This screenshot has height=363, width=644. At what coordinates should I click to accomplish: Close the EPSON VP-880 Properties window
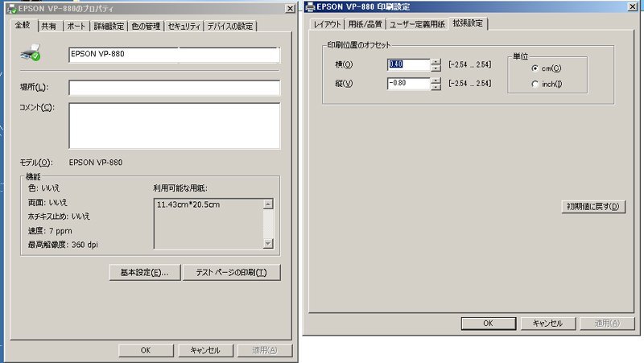(x=289, y=7)
